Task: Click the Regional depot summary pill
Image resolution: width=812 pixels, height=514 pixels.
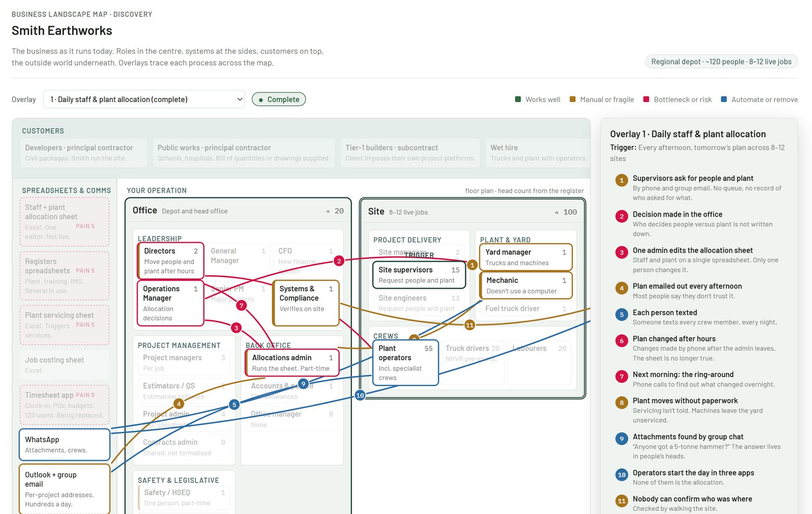Action: 721,61
